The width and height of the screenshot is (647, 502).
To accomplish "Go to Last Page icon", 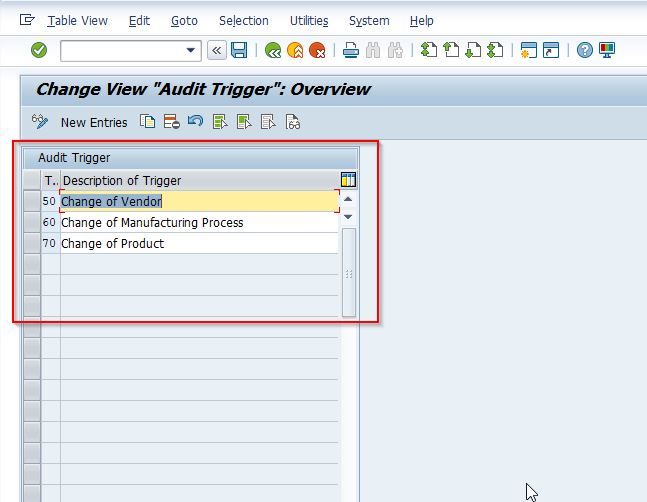I will point(496,50).
